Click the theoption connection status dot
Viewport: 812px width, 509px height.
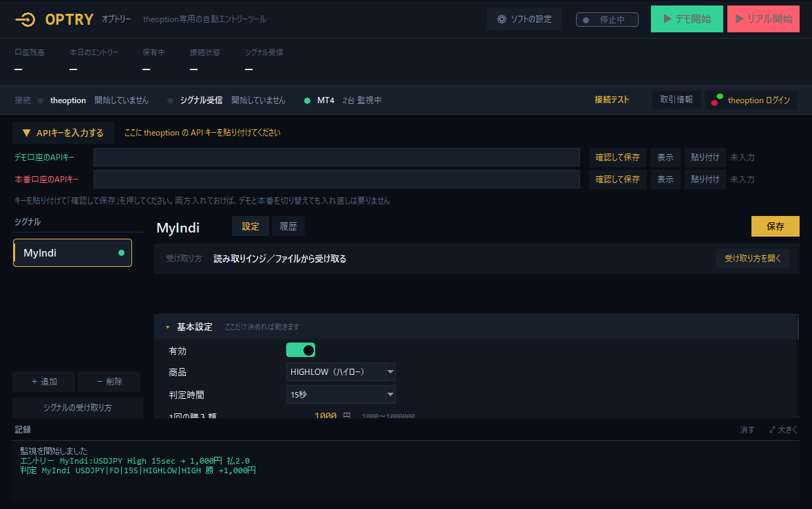point(41,100)
